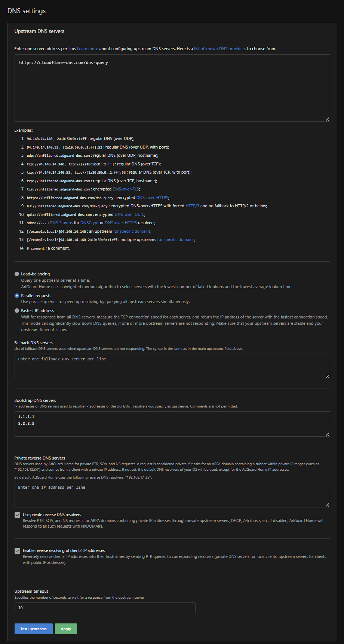344x644 pixels.
Task: Toggle Use private reverse DNS resolvers checkbox
Action: (x=17, y=515)
